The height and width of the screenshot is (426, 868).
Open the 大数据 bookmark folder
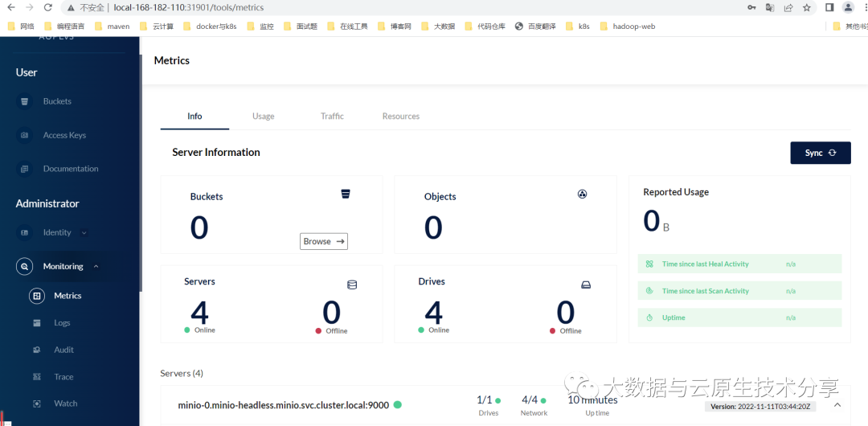tap(439, 26)
